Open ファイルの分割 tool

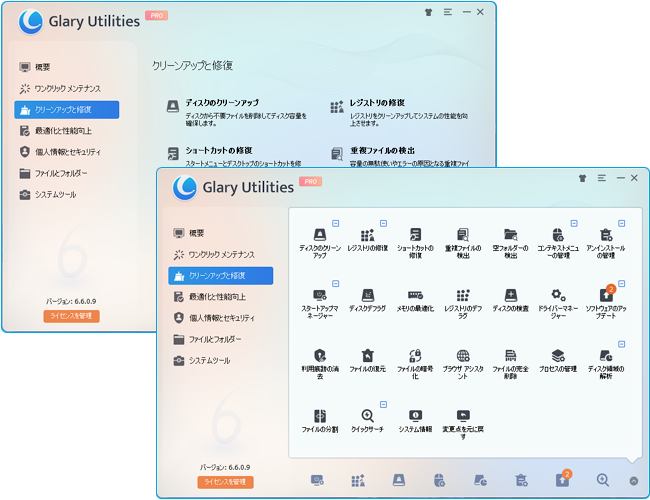[320, 420]
